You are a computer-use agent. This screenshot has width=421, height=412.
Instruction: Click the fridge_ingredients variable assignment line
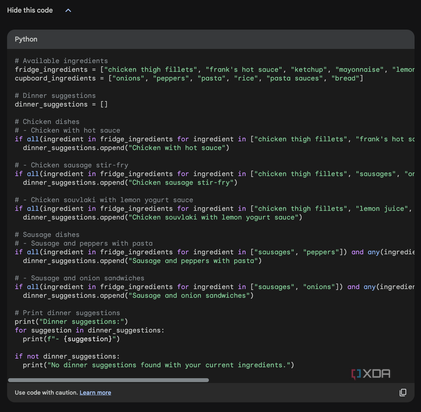pyautogui.click(x=214, y=69)
